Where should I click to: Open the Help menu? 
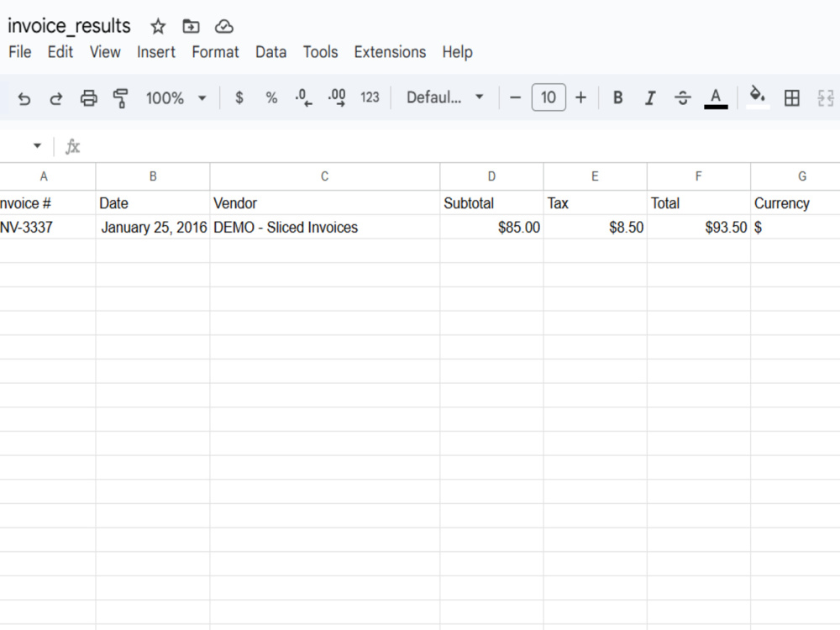458,52
